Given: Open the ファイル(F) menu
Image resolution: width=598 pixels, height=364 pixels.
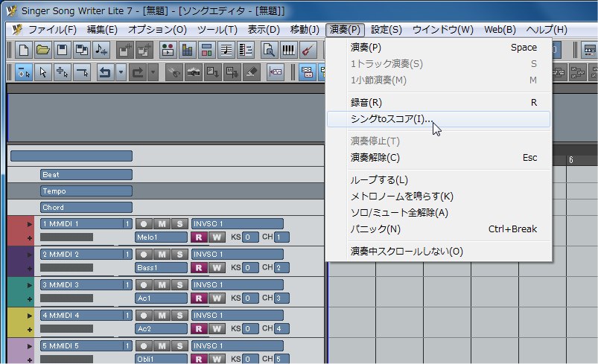Looking at the screenshot, I should coord(53,29).
